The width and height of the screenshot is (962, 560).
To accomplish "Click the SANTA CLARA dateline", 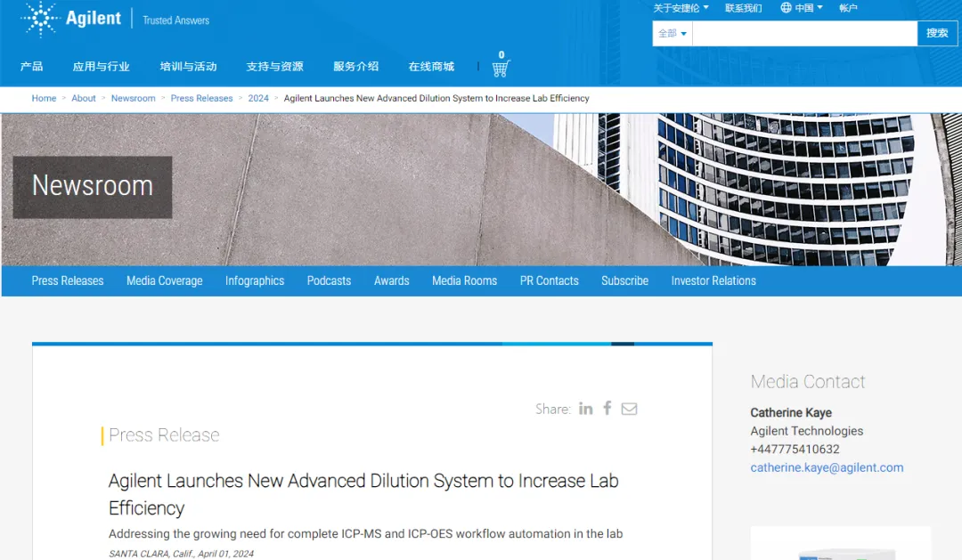I will pyautogui.click(x=181, y=554).
